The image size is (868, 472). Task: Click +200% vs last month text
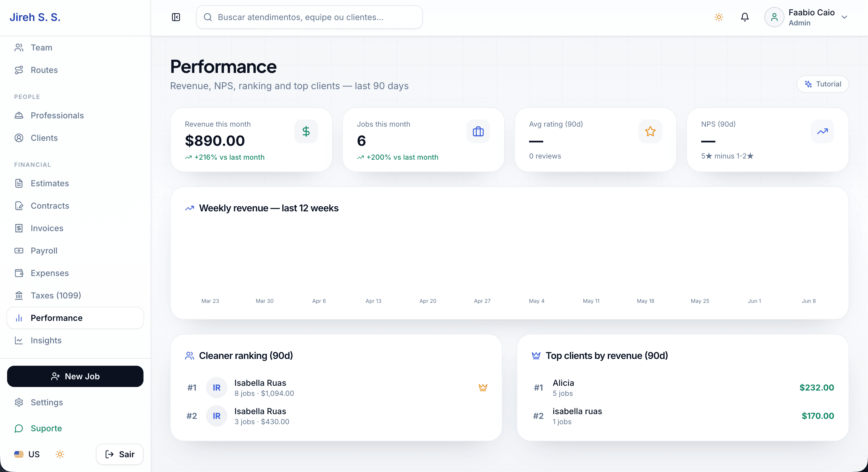click(x=402, y=157)
